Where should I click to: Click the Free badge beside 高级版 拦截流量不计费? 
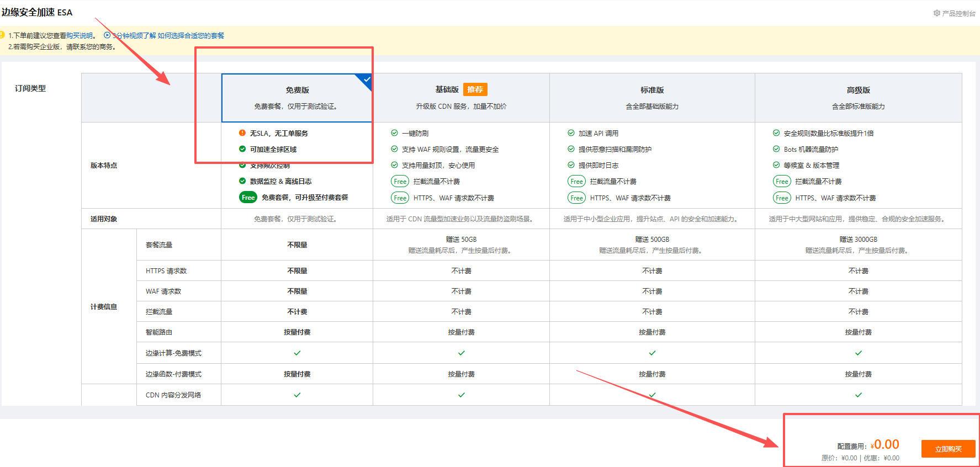782,181
